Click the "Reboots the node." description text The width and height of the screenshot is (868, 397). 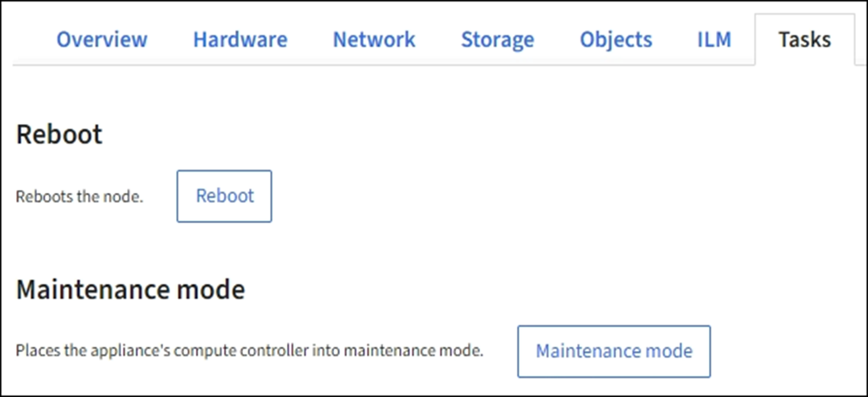coord(79,197)
